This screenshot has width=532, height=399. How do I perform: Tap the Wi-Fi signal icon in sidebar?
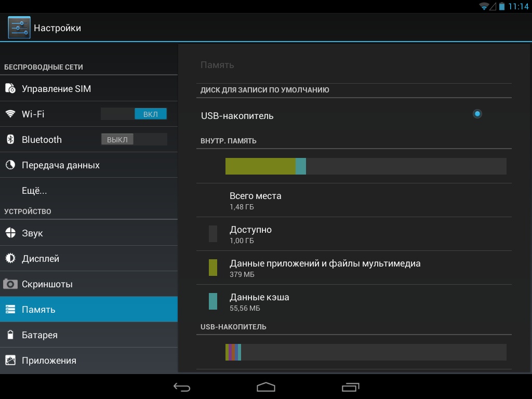coord(10,114)
